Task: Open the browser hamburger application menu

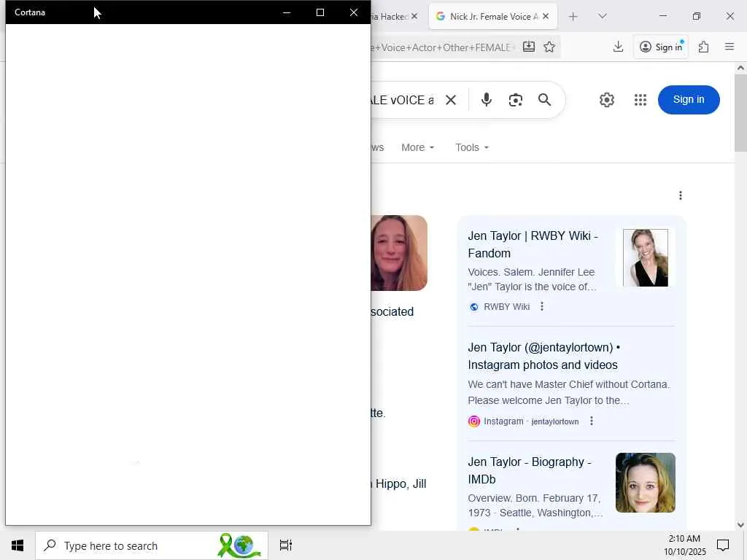Action: pos(729,47)
